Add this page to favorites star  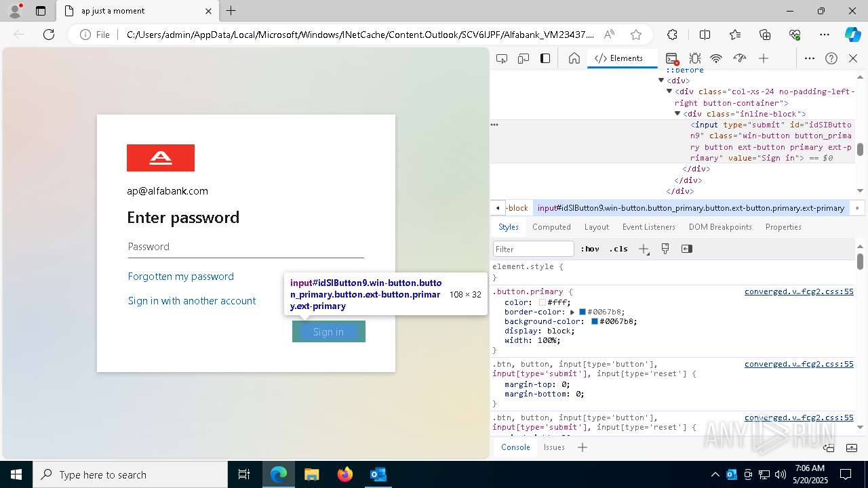tap(635, 35)
